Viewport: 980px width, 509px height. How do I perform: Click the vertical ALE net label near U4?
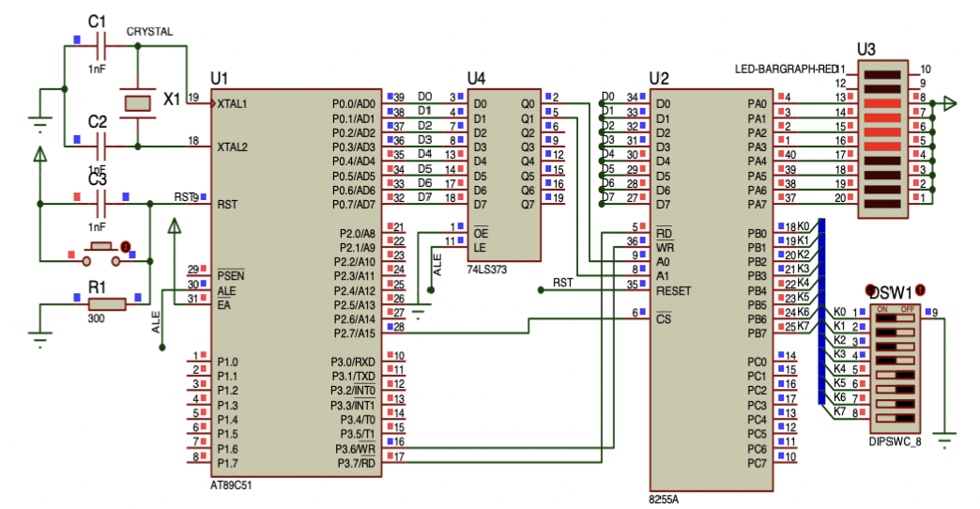click(437, 265)
